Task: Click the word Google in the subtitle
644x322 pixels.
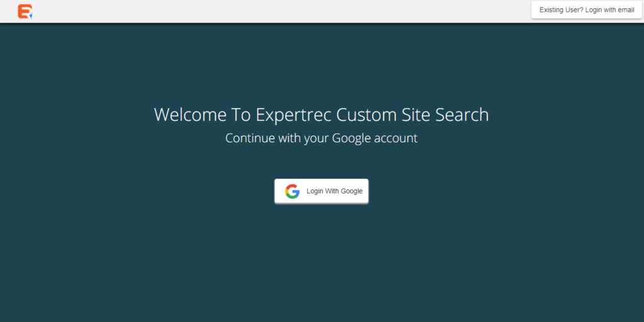Action: [352, 138]
